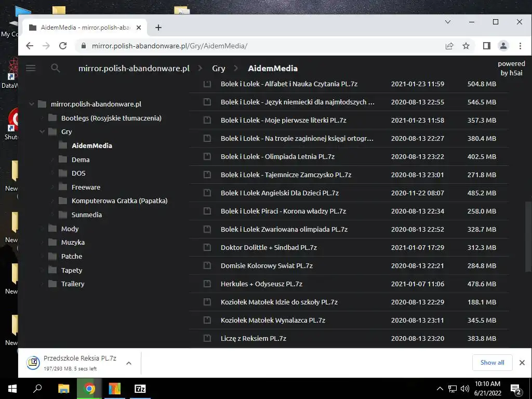Click file icon of Liczę z Reksiem
The image size is (532, 399).
click(x=207, y=338)
